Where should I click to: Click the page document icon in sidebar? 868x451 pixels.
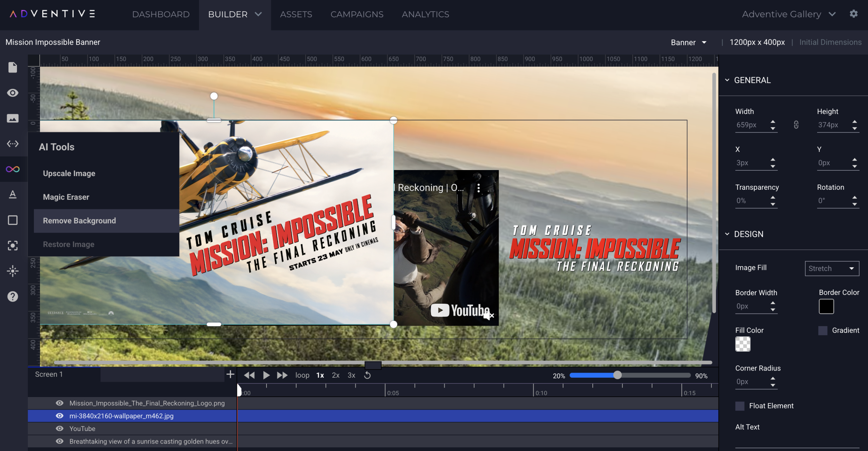pos(13,68)
